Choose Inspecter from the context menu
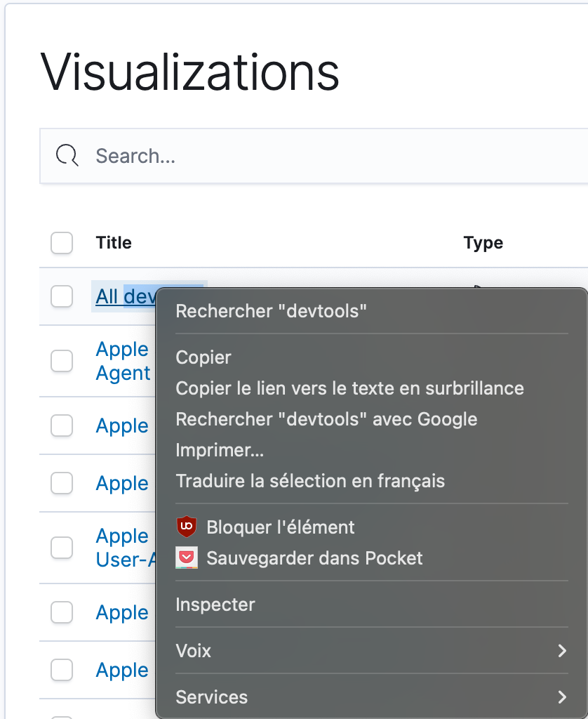 click(x=216, y=605)
